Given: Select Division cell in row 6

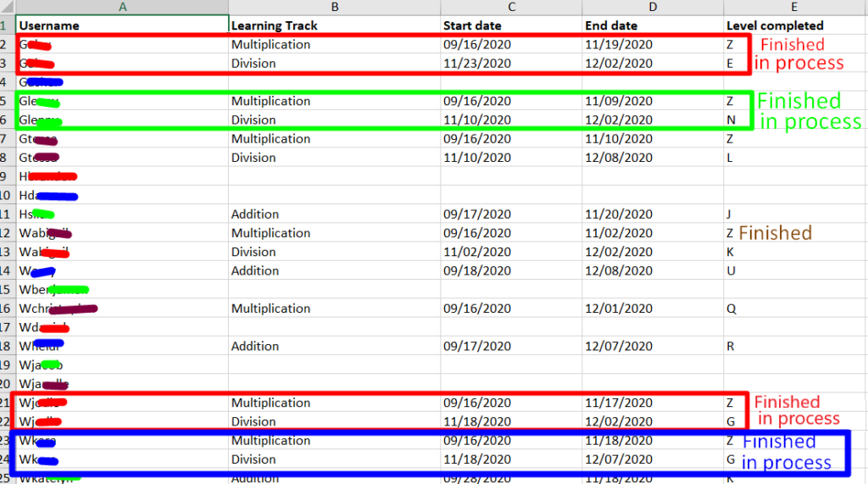Looking at the screenshot, I should (x=334, y=120).
